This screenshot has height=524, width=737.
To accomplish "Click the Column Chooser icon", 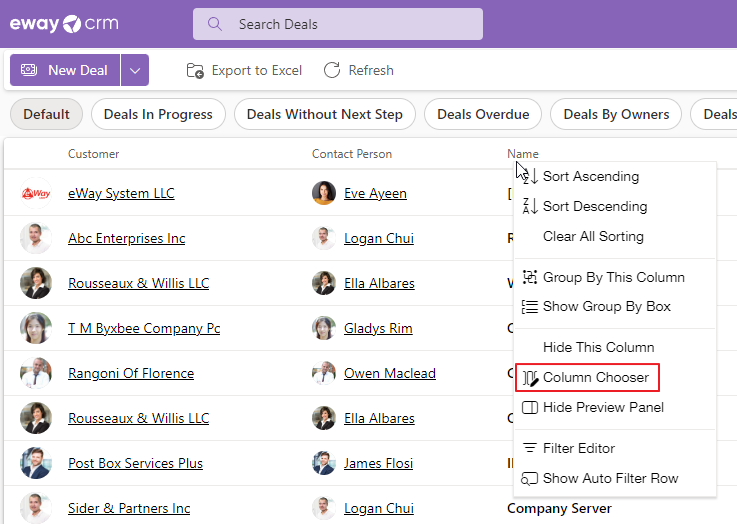I will 530,377.
